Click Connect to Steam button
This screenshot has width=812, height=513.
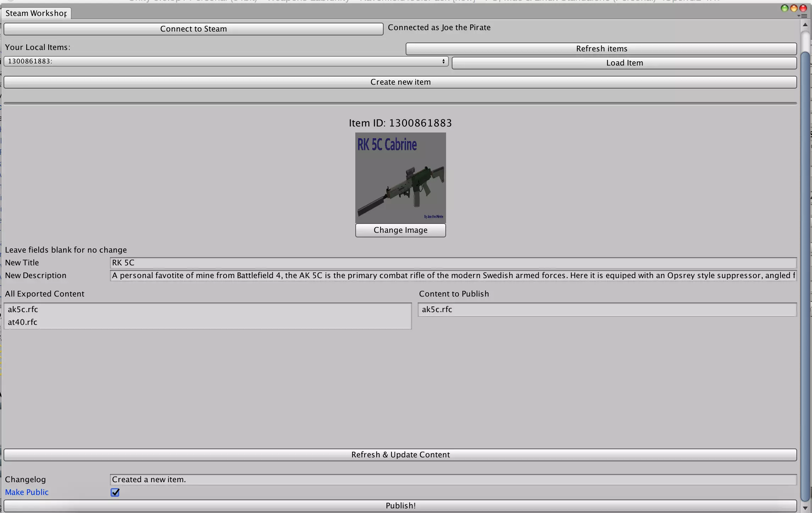coord(193,29)
